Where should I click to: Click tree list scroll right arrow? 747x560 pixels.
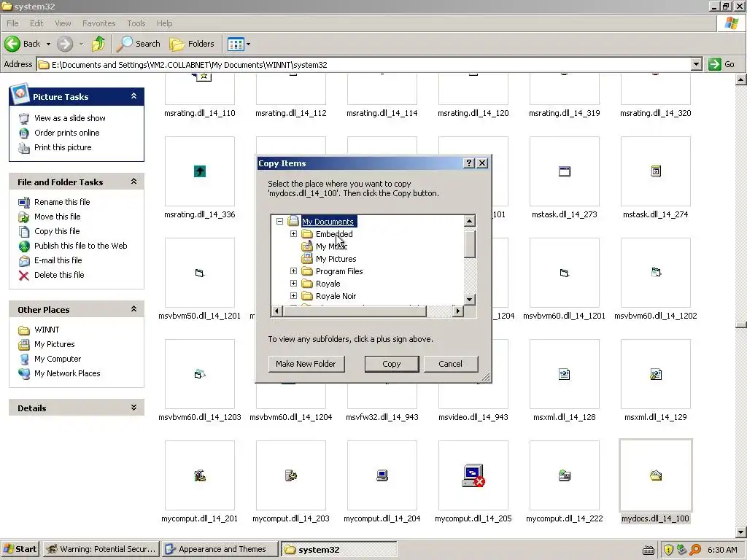pos(457,311)
